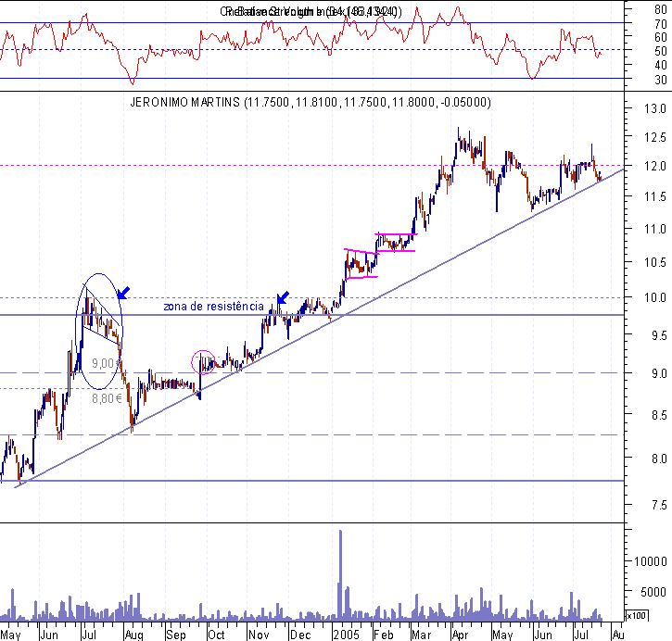Click the 13.0 price axis label

[x=655, y=108]
